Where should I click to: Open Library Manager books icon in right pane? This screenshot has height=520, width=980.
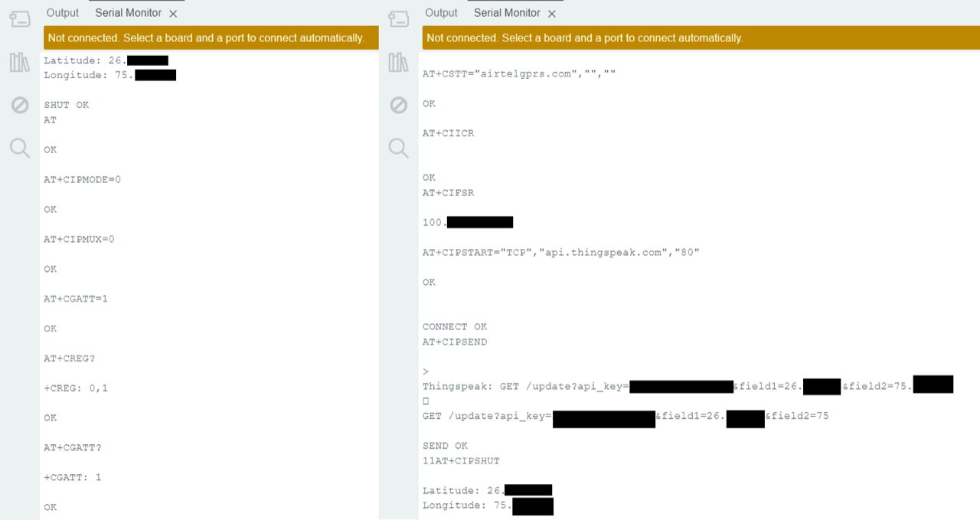pyautogui.click(x=399, y=62)
